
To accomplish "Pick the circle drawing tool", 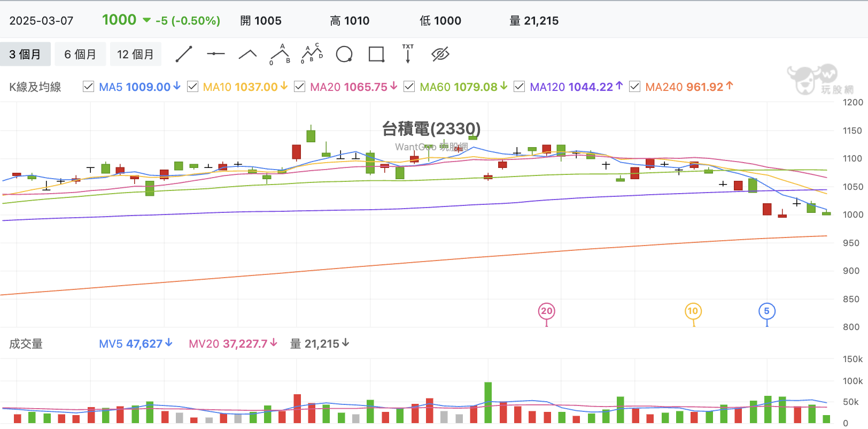I will coord(344,54).
